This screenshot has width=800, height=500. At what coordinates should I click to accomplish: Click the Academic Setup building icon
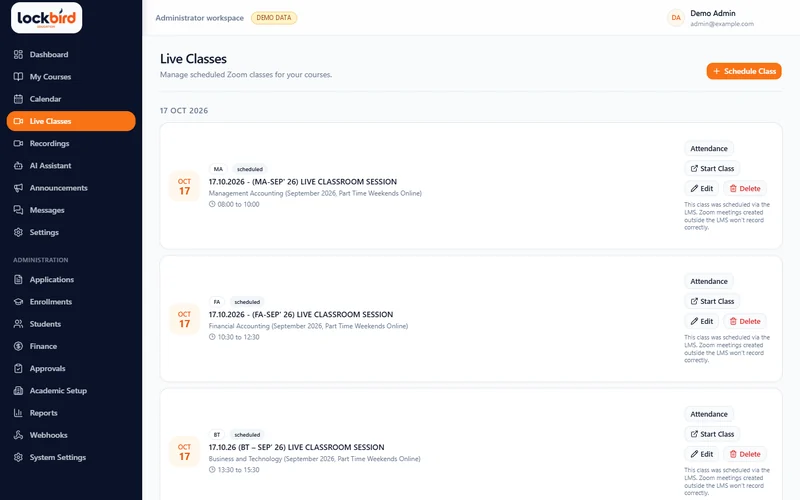tap(18, 390)
